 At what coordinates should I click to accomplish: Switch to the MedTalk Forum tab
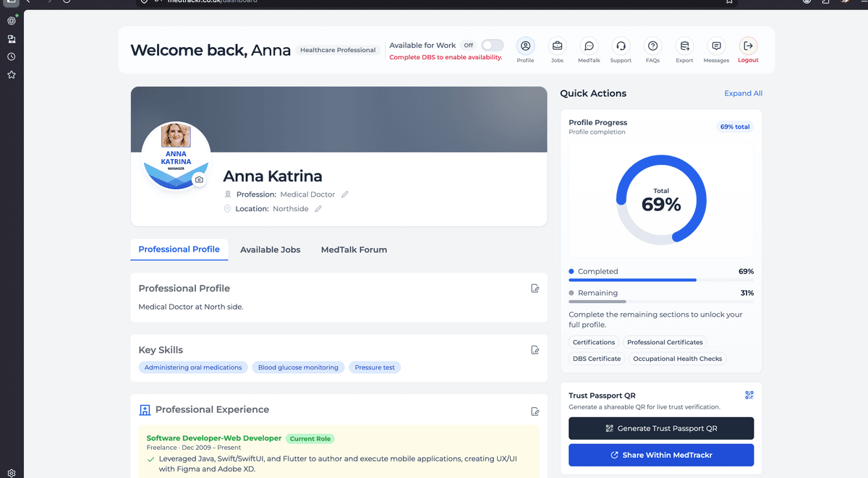(x=354, y=249)
